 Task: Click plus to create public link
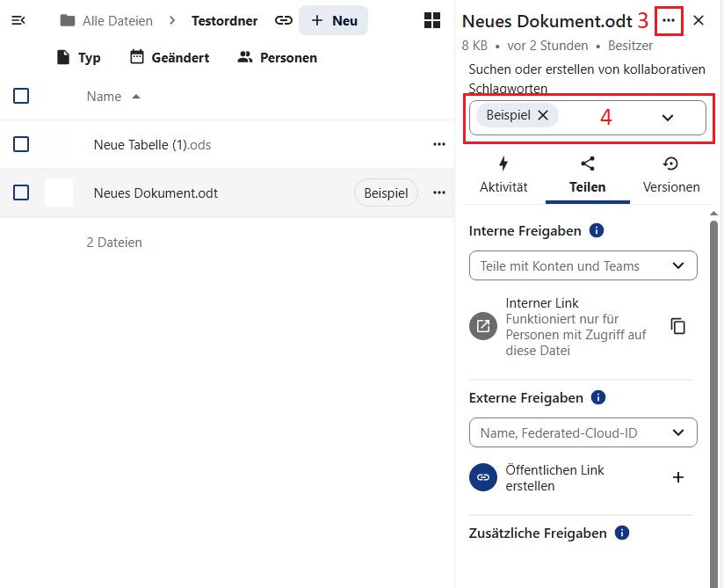tap(677, 477)
